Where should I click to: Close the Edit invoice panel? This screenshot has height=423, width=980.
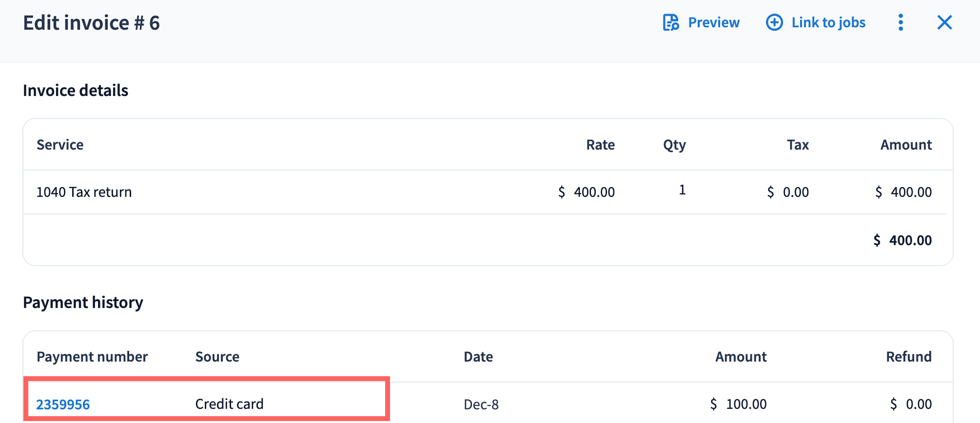944,22
